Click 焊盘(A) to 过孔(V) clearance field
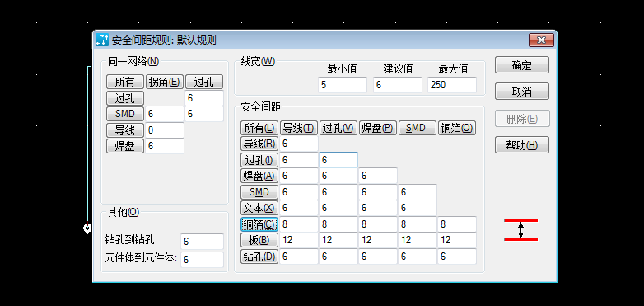The image size is (644, 306). [x=338, y=176]
